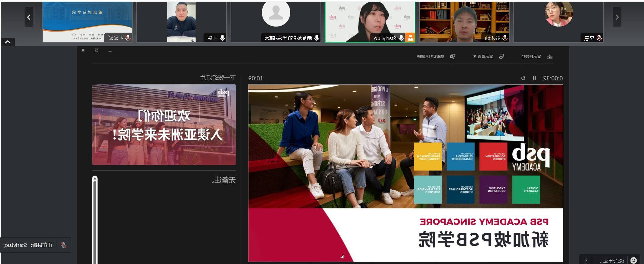Click the microphone icon beside 新加坡PSB学院-韩冰

[316, 38]
